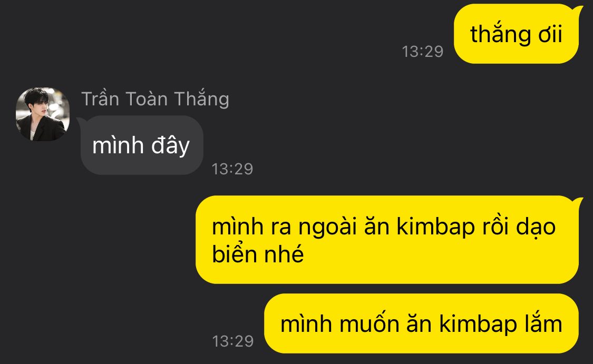Select the yellow 'thắng ơii' message bubble
Screen dimensions: 593x364
516,34
